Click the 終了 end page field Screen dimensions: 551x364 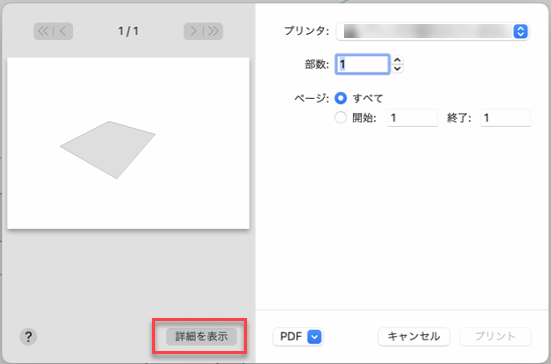pos(506,118)
